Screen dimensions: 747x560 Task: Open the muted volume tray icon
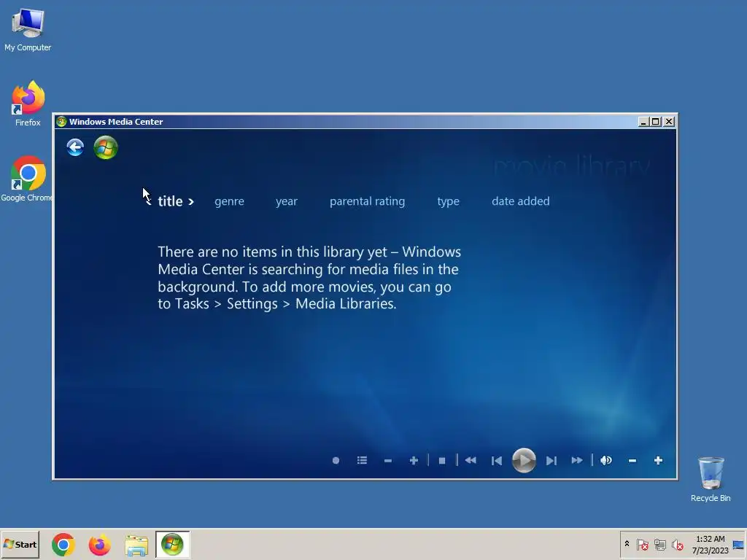678,544
